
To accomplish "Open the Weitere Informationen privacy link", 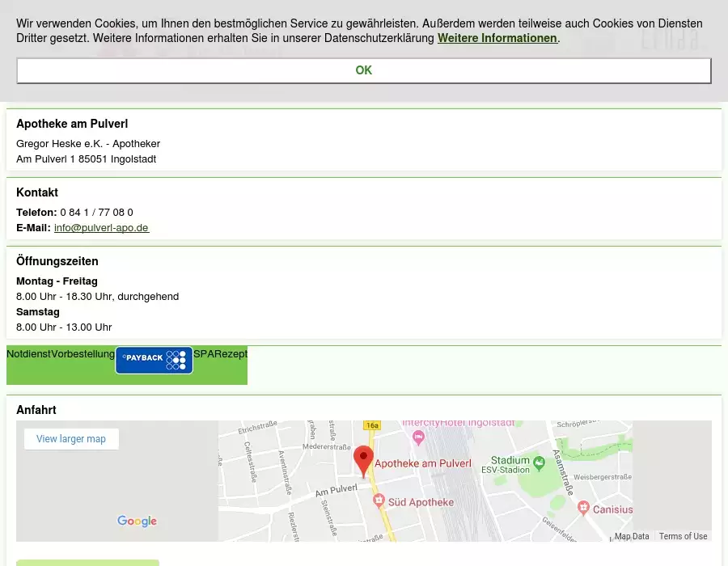I will (497, 38).
